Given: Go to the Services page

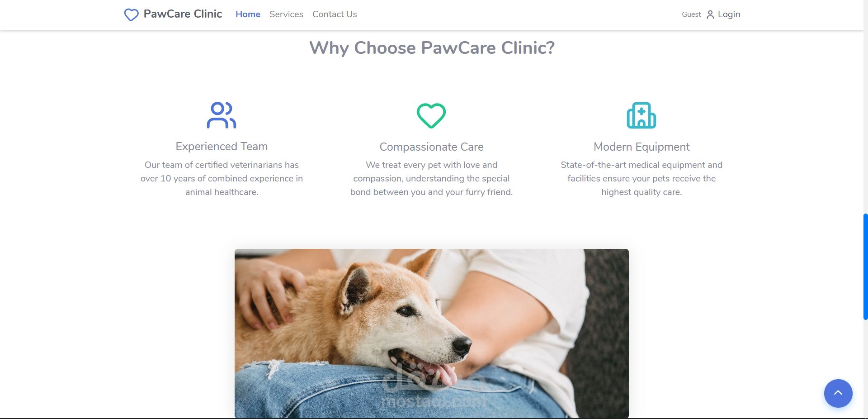Looking at the screenshot, I should tap(286, 14).
